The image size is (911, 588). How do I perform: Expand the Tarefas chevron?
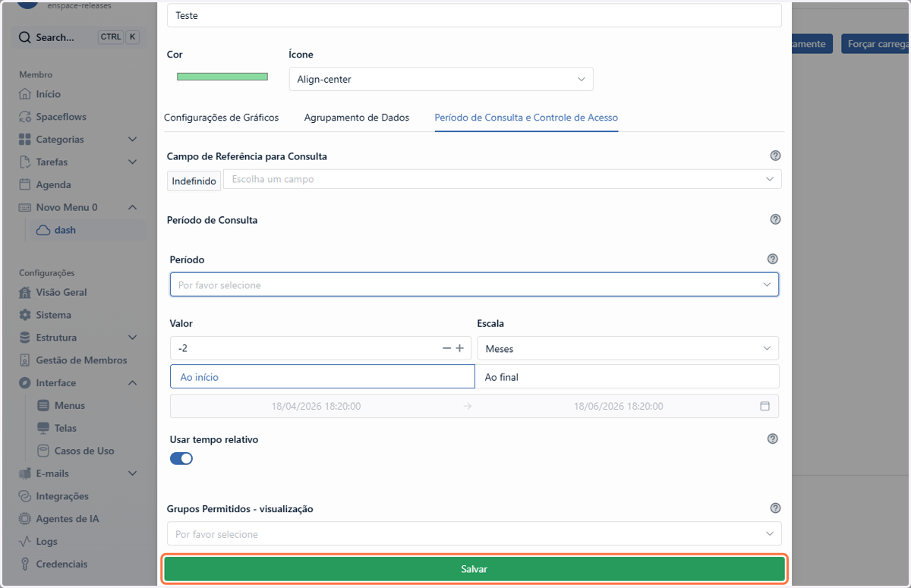pos(132,162)
